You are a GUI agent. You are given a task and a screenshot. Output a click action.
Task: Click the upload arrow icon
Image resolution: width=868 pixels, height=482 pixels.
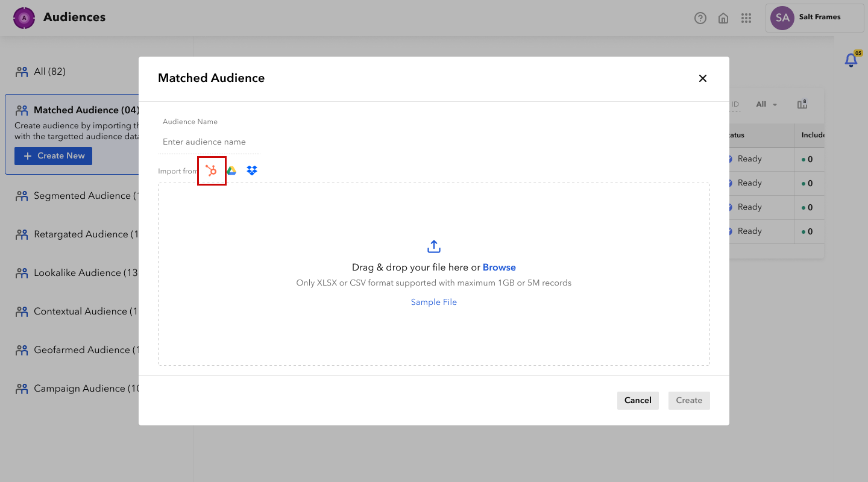434,246
